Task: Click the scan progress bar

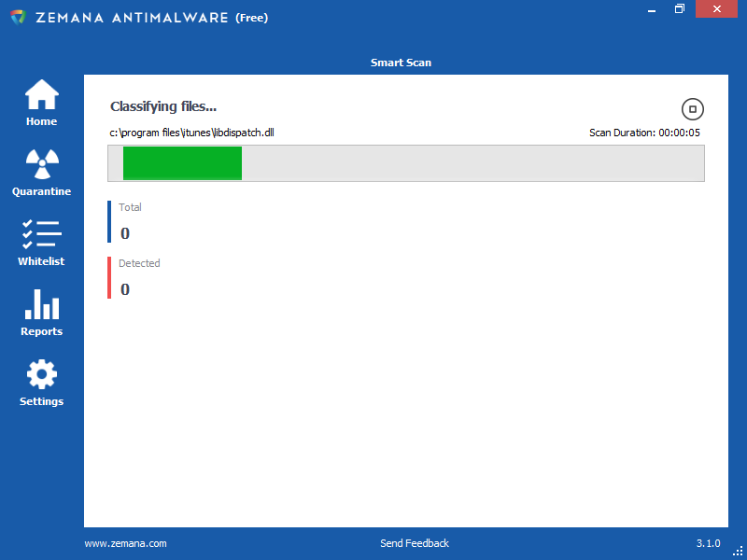Action: click(x=406, y=163)
